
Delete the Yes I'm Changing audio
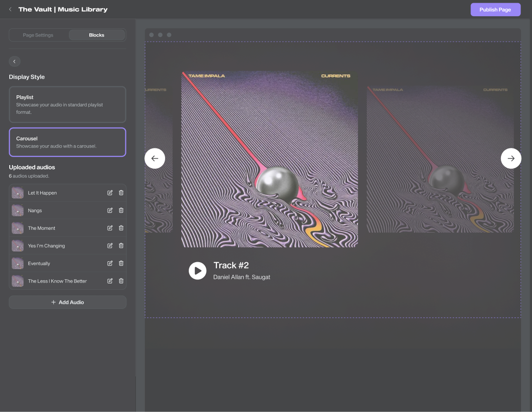tap(121, 246)
